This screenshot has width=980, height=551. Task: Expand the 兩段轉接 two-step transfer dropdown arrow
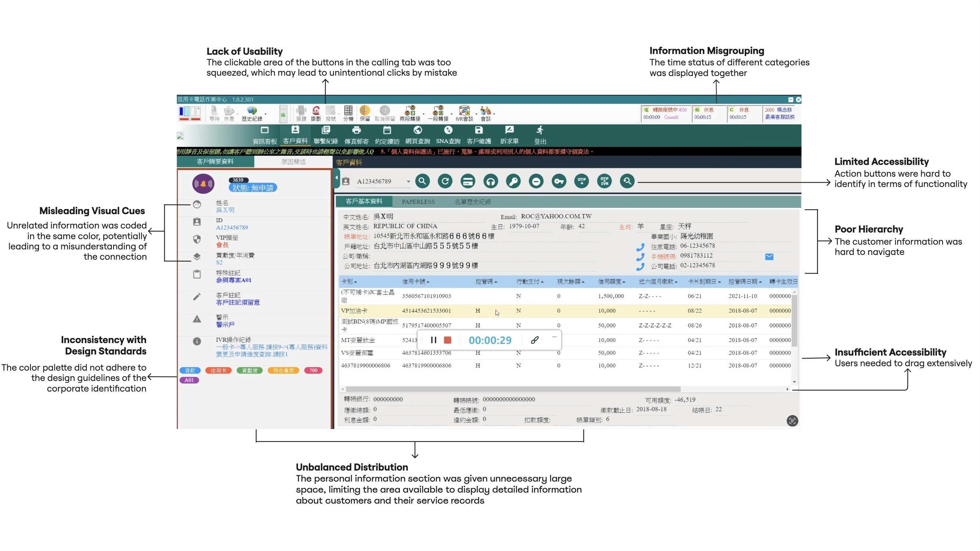click(423, 114)
